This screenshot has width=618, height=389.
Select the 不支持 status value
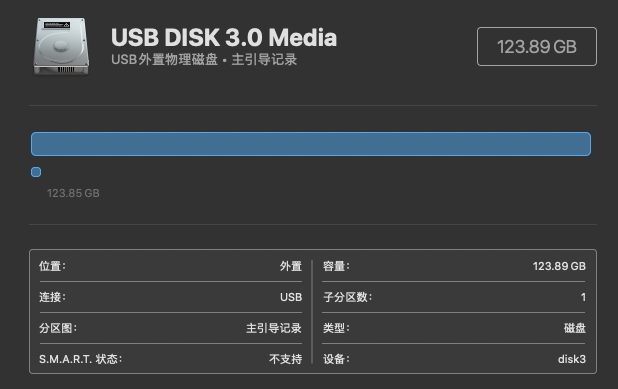click(x=285, y=359)
